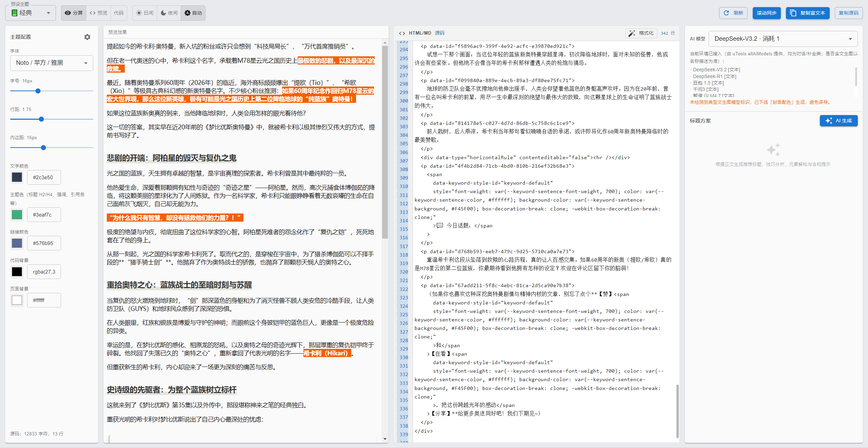Adjust the padding slider

[x=43, y=148]
